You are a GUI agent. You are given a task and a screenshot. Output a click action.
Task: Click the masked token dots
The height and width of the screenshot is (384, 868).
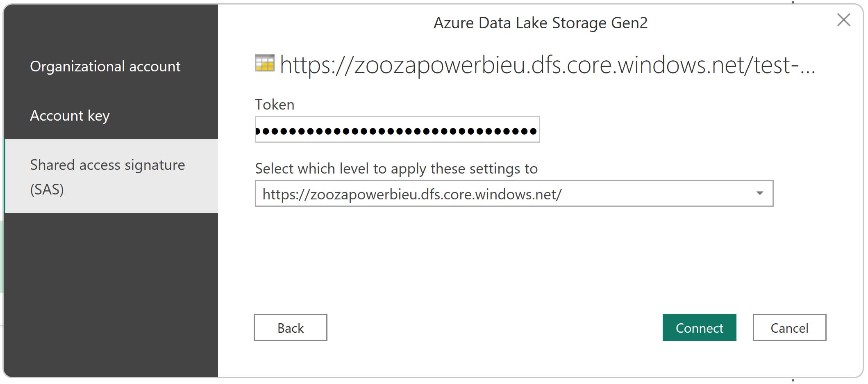coord(396,131)
